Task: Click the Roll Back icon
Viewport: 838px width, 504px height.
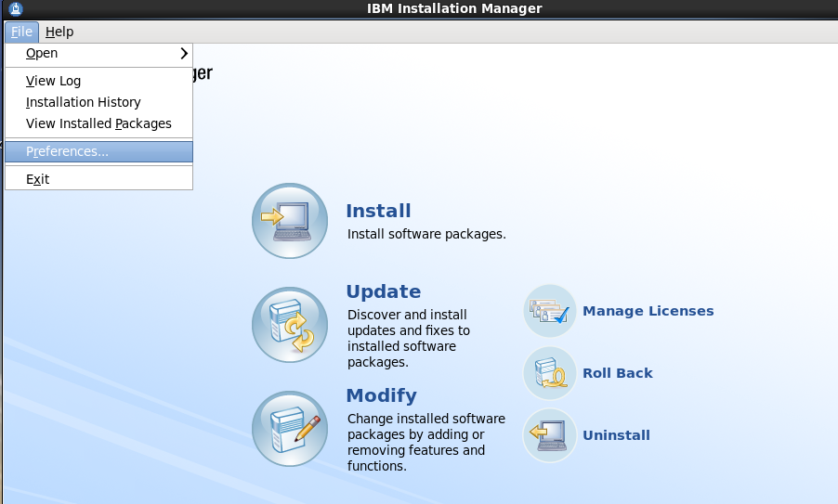Action: pyautogui.click(x=549, y=372)
